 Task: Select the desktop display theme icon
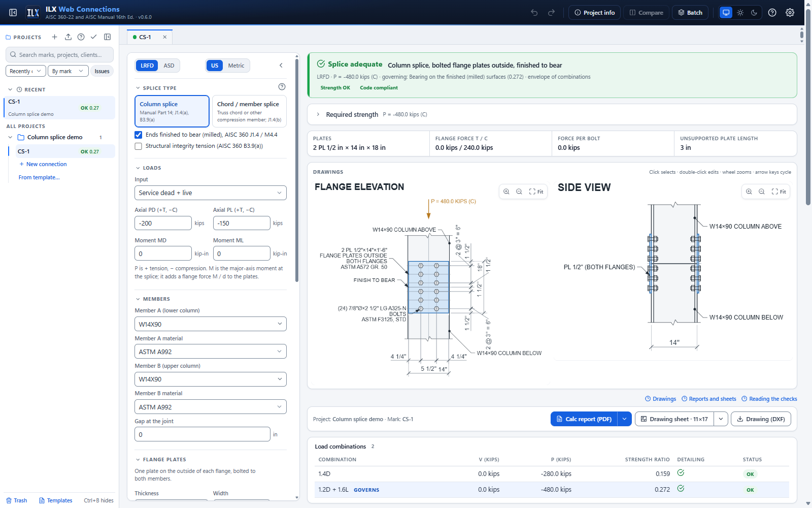click(726, 13)
